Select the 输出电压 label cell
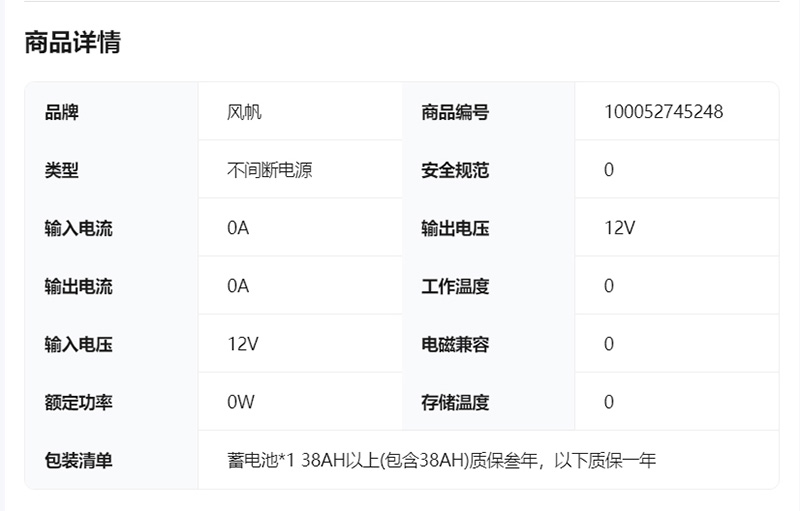 point(455,228)
